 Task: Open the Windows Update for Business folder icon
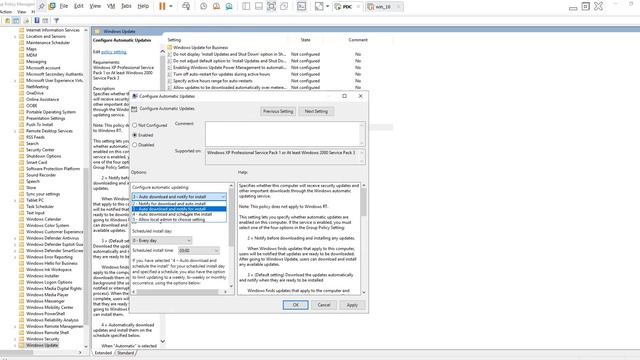point(170,47)
